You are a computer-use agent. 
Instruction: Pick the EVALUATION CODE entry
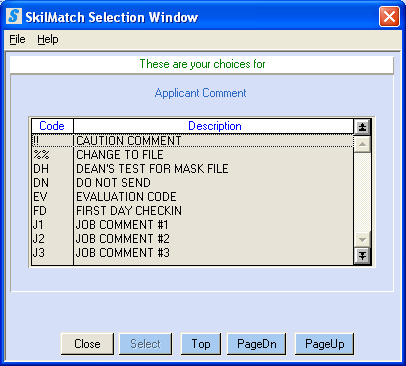[x=192, y=197]
